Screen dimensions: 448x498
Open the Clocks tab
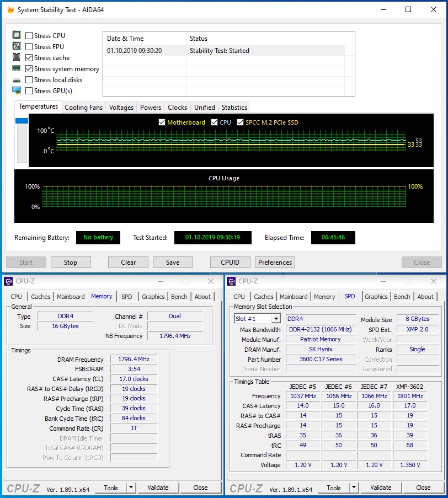point(177,108)
